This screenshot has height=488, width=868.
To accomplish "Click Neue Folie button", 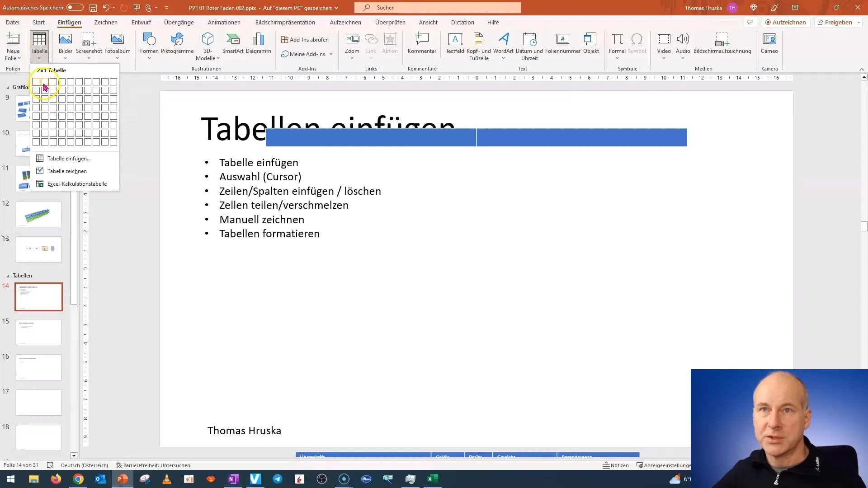I will point(13,46).
